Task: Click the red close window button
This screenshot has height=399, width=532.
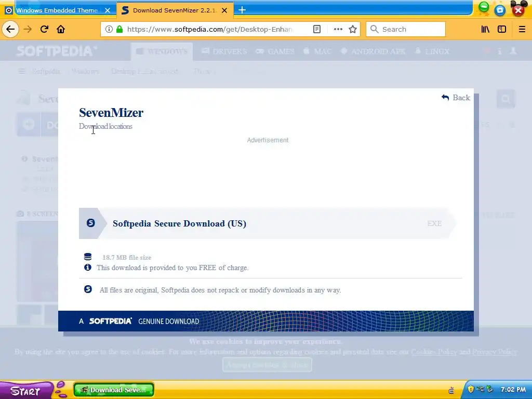Action: pos(518,10)
